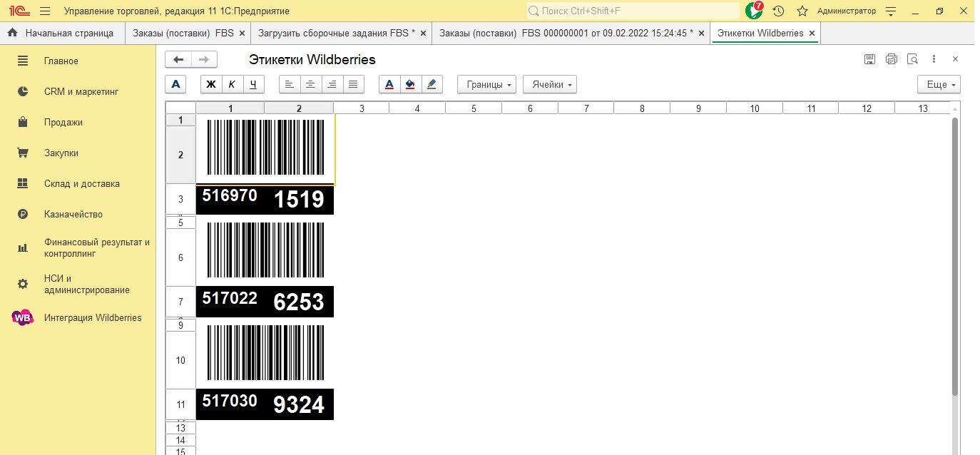Open CRM и маркетинг section

(78, 92)
